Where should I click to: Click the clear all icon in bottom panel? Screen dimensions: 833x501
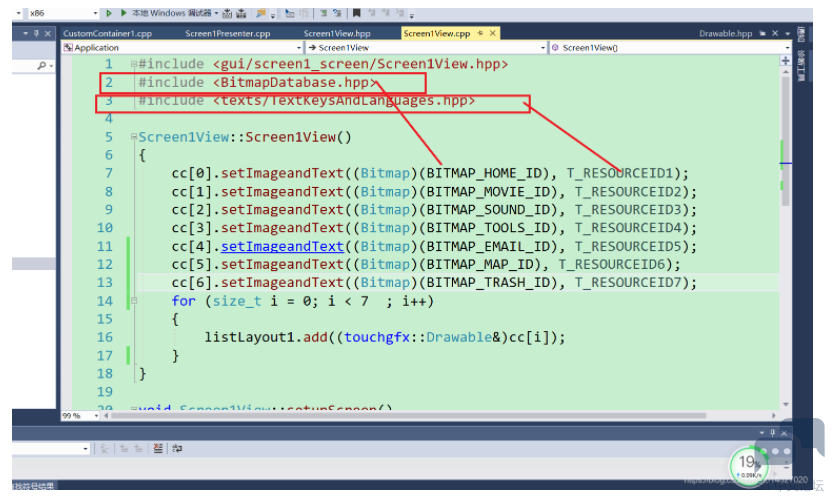158,448
